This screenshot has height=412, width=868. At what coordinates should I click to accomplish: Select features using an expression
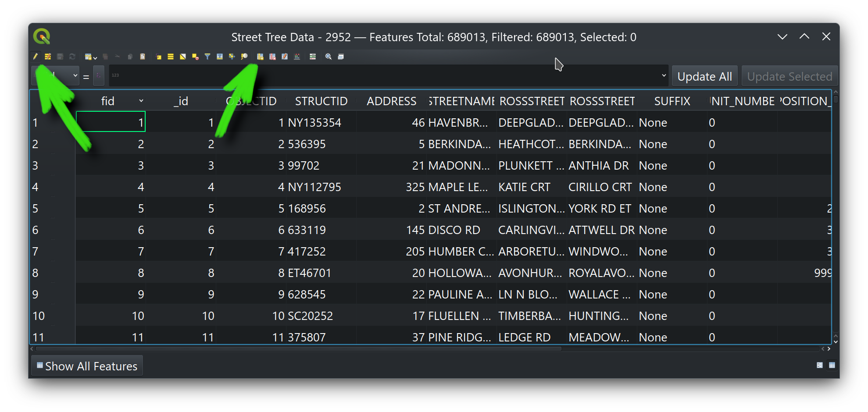point(158,57)
